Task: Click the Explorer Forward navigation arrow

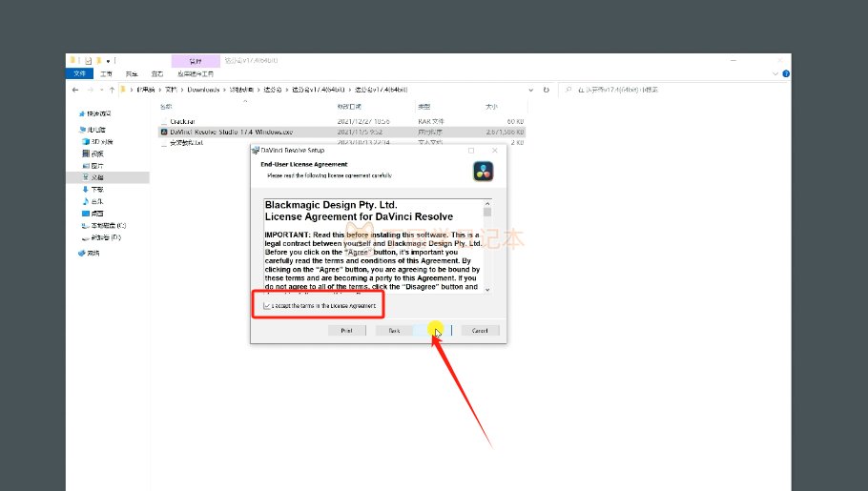Action: click(90, 90)
